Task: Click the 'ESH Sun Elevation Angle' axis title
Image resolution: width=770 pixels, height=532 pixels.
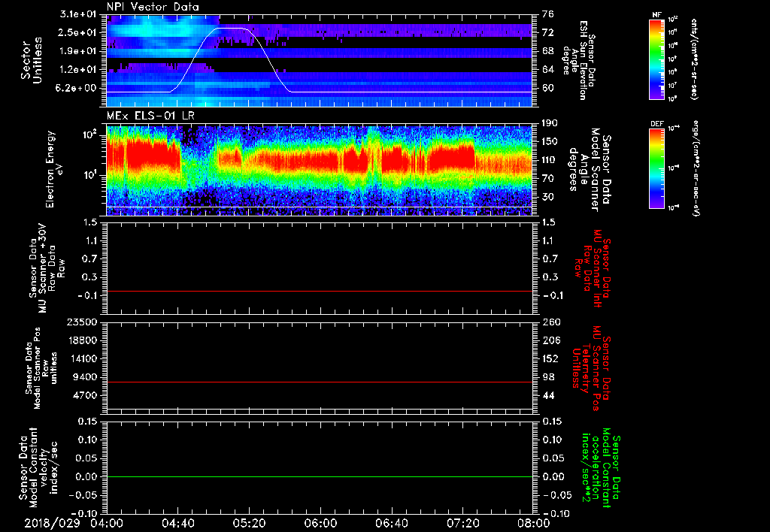Action: point(579,60)
